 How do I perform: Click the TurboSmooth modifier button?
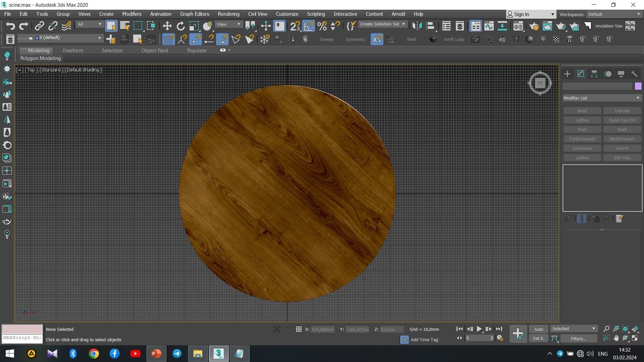click(582, 139)
